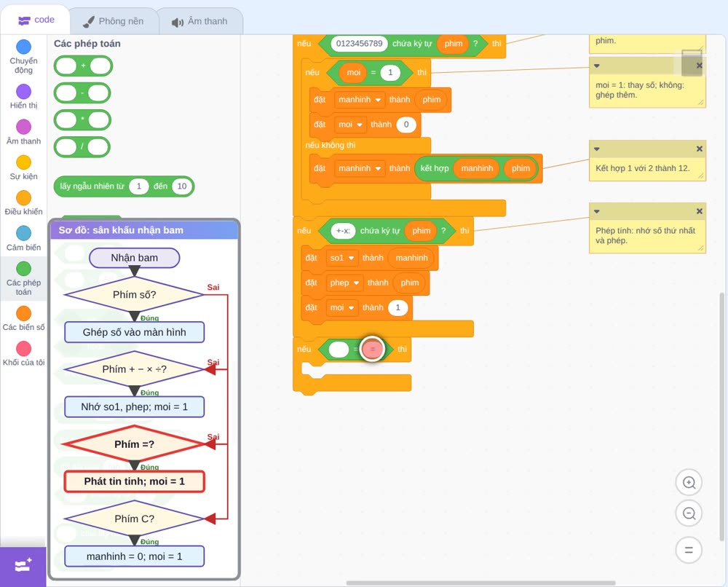Switch to the Âm thanh tab

click(x=199, y=21)
